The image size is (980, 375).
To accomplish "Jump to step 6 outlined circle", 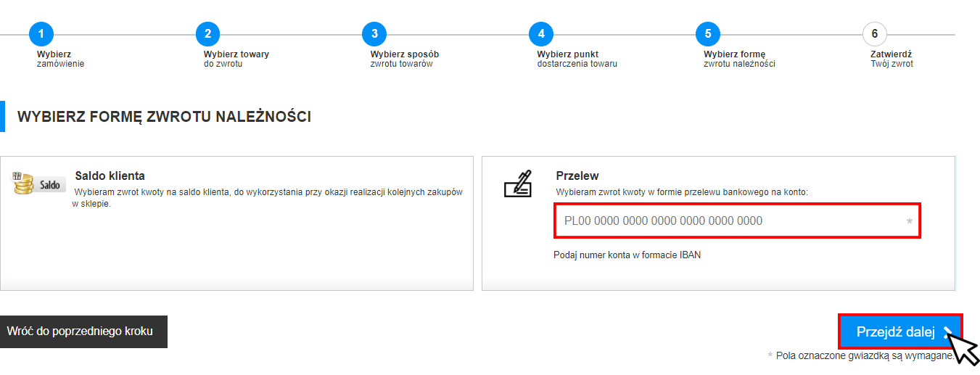I will (x=874, y=34).
